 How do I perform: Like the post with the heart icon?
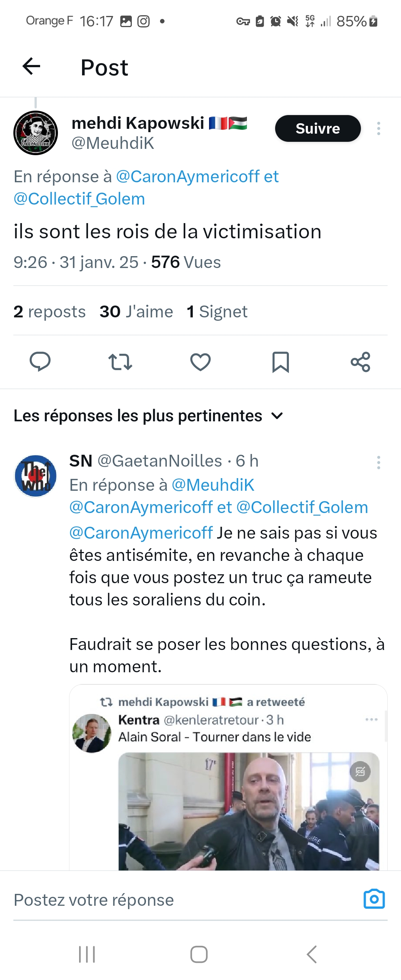tap(200, 362)
